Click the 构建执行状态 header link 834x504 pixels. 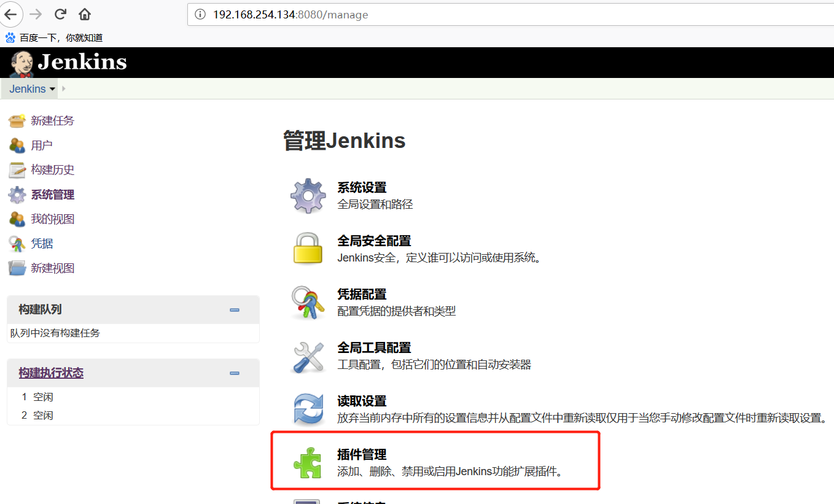pyautogui.click(x=51, y=373)
